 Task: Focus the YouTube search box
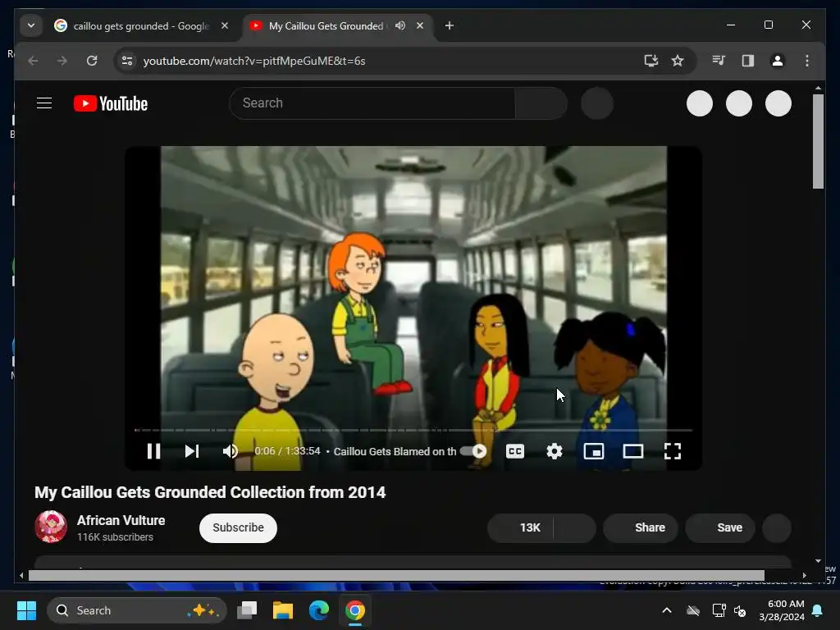[372, 103]
